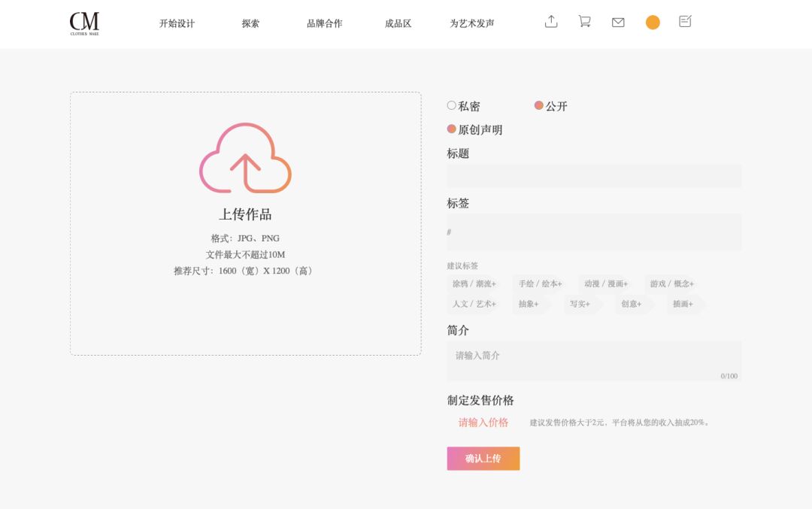Image resolution: width=812 pixels, height=509 pixels.
Task: Click the orange user avatar circle
Action: tap(653, 23)
